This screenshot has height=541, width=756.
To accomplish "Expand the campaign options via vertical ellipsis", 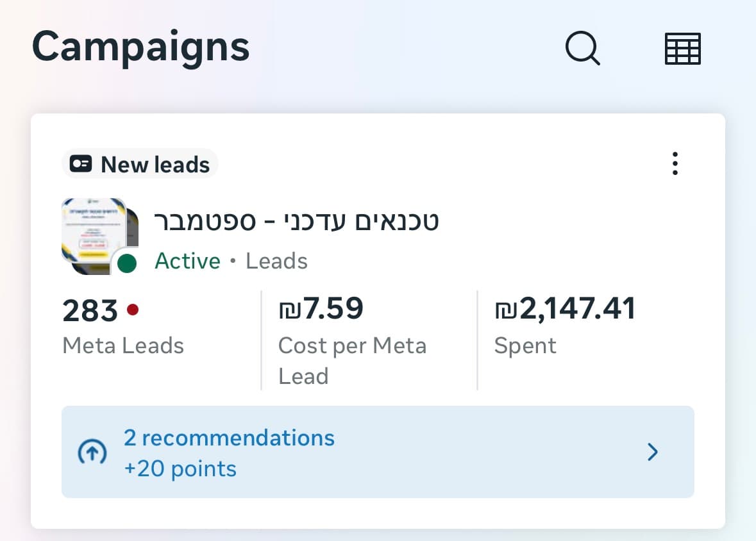I will click(x=675, y=163).
